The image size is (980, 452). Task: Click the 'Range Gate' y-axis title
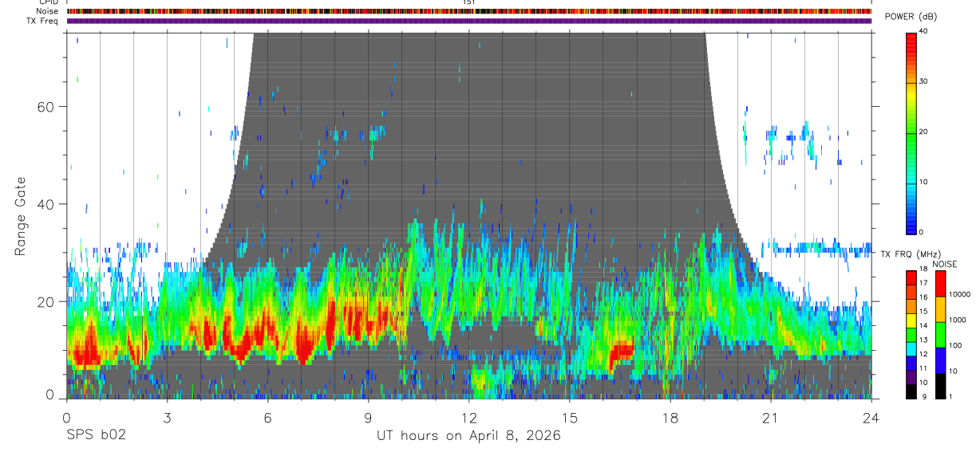coord(20,216)
